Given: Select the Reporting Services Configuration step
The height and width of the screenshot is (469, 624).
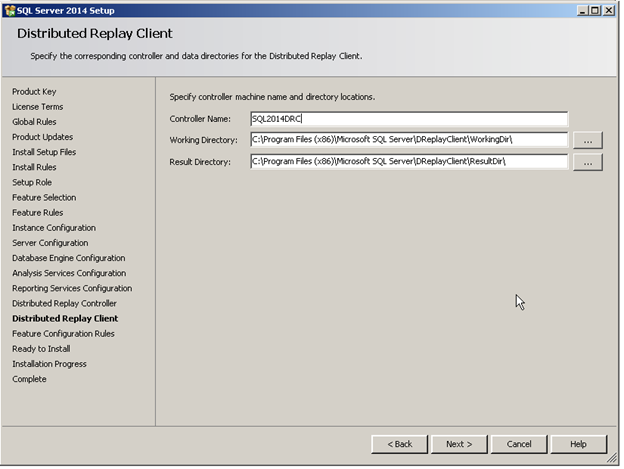Looking at the screenshot, I should (72, 288).
